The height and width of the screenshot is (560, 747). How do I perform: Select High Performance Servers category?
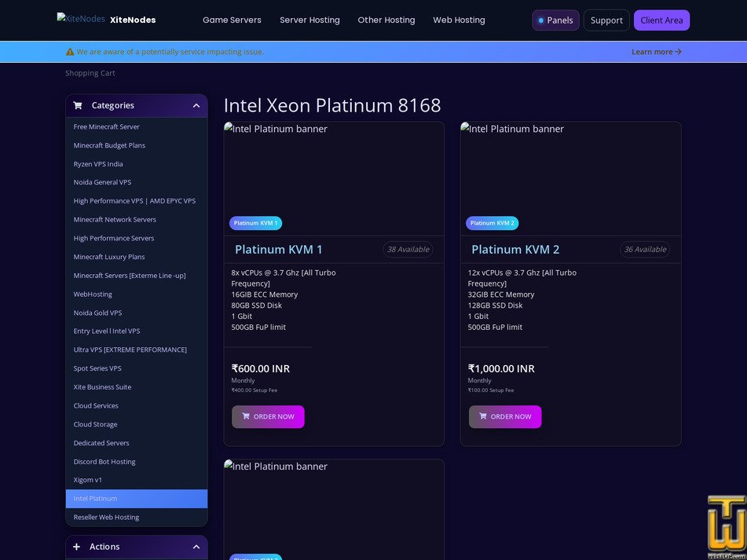pyautogui.click(x=136, y=238)
